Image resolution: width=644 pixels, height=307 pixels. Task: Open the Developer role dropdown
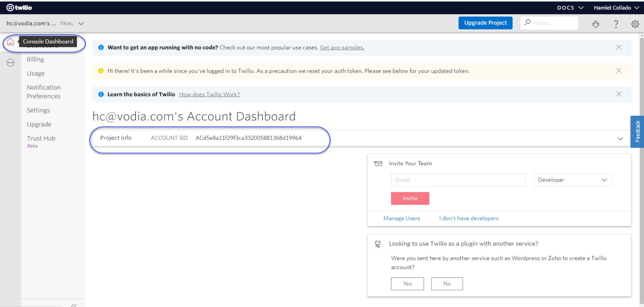coord(572,180)
